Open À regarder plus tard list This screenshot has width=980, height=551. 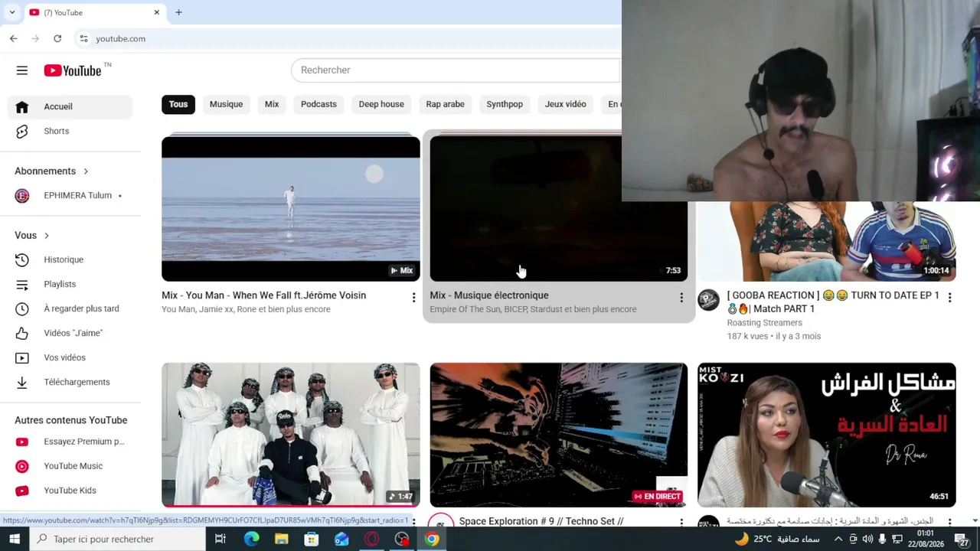click(x=70, y=308)
